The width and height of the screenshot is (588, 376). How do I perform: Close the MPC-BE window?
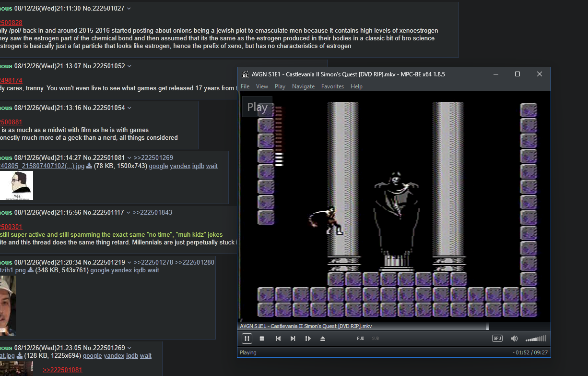pyautogui.click(x=540, y=74)
